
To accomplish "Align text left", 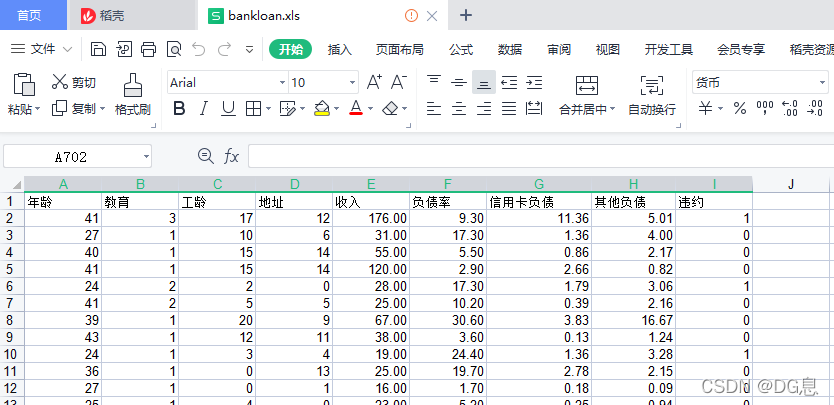I will point(435,109).
